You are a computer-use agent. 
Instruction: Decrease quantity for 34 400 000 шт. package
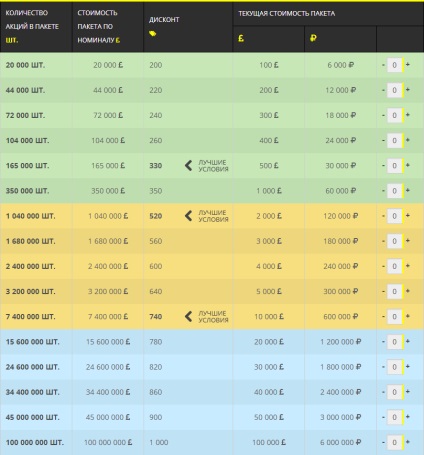[383, 392]
